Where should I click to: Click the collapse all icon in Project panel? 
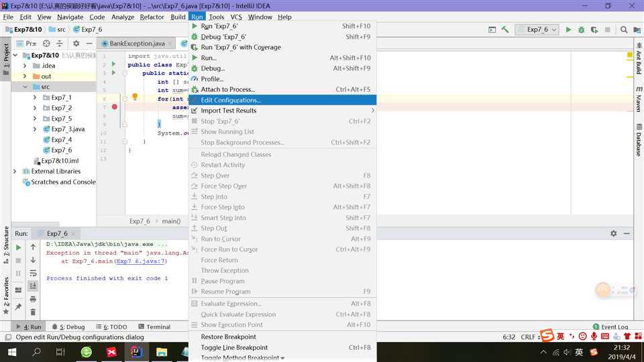tap(60, 43)
